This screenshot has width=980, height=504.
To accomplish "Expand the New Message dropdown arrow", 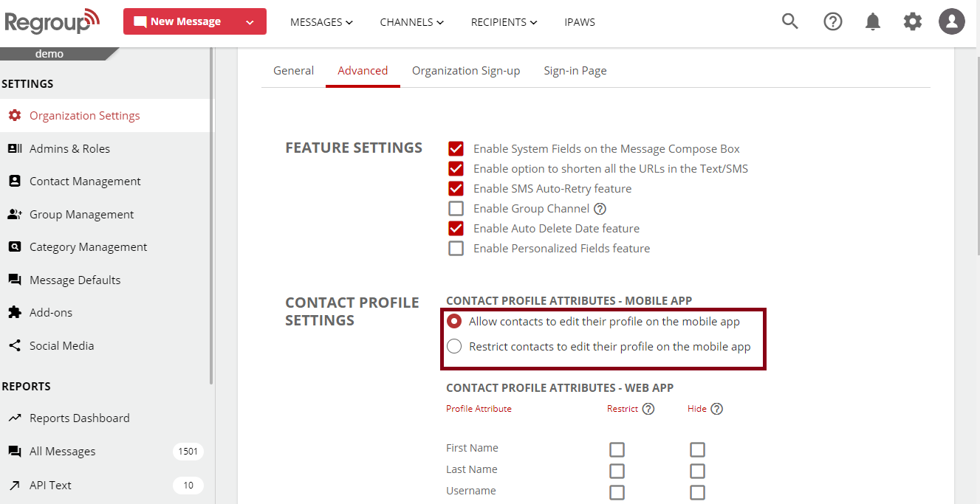I will click(250, 22).
